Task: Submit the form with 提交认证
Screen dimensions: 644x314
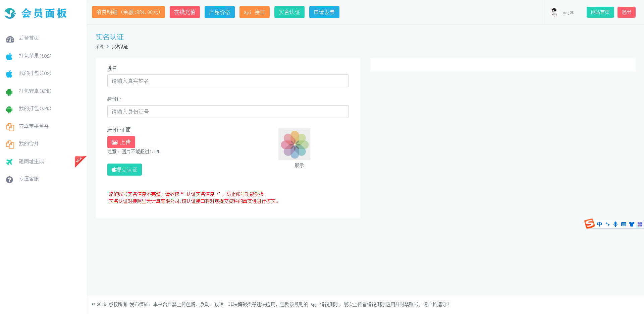Action: (x=124, y=170)
